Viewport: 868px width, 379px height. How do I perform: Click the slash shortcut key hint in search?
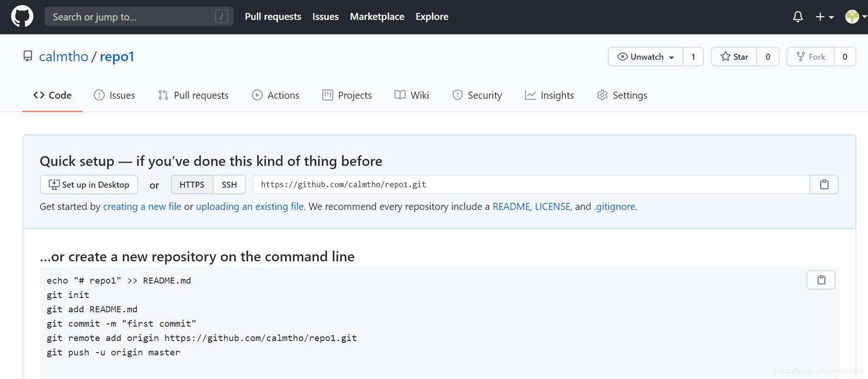tap(222, 17)
